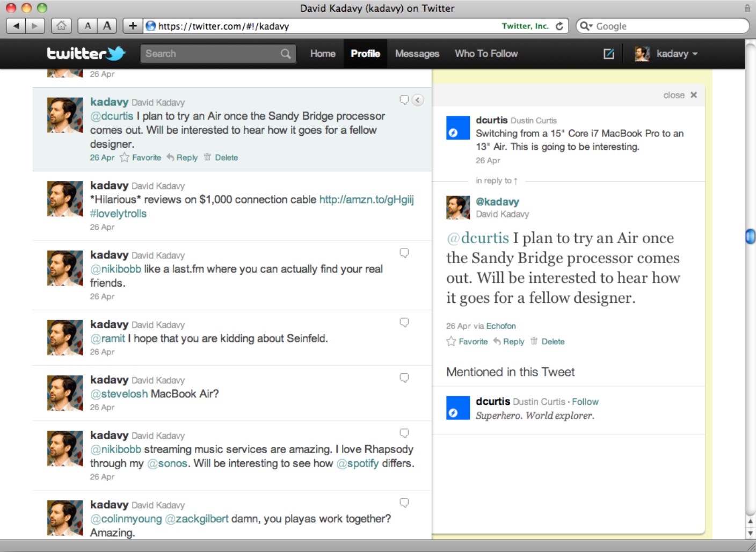Open the compose new tweet icon
756x552 pixels.
(x=608, y=54)
